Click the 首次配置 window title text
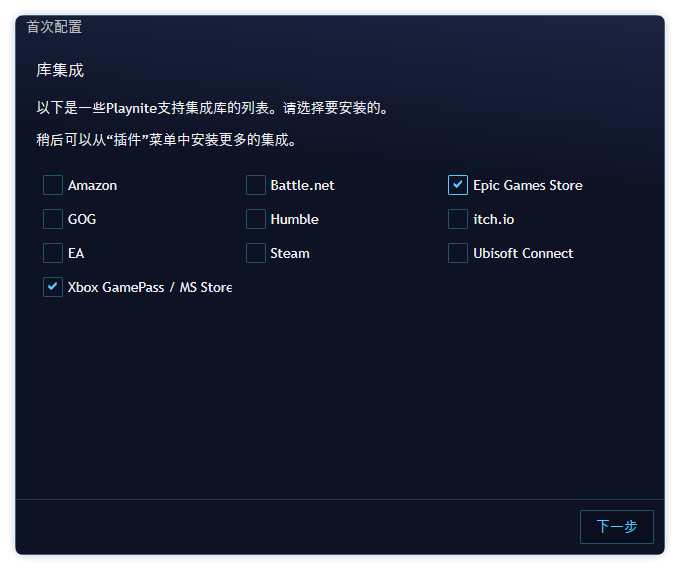Viewport: 680px width, 570px height. coord(54,27)
